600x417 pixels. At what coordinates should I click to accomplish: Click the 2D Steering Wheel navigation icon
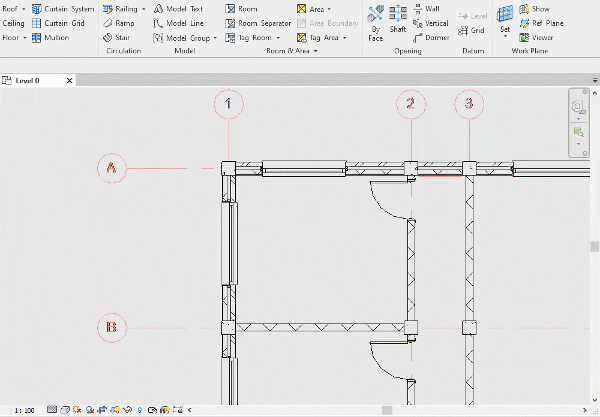578,107
